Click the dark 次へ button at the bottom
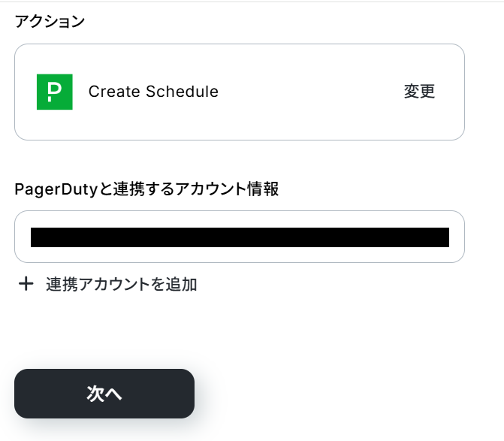Viewport: 504px width, 441px height. coord(104,394)
